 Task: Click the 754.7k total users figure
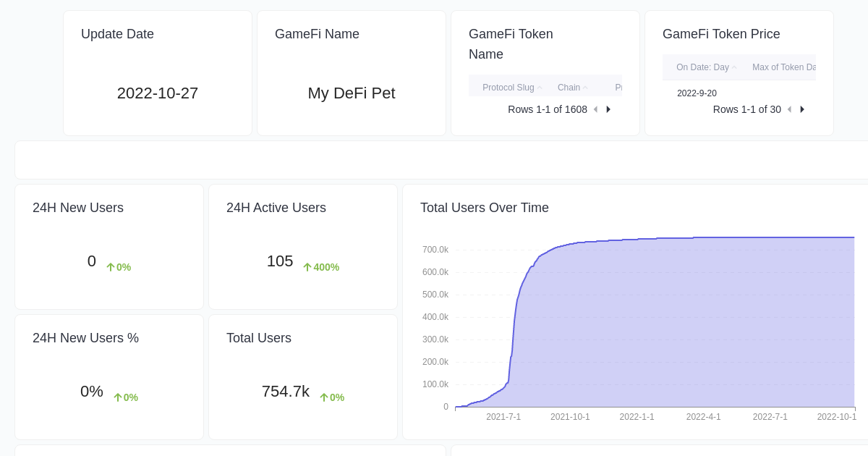[286, 392]
